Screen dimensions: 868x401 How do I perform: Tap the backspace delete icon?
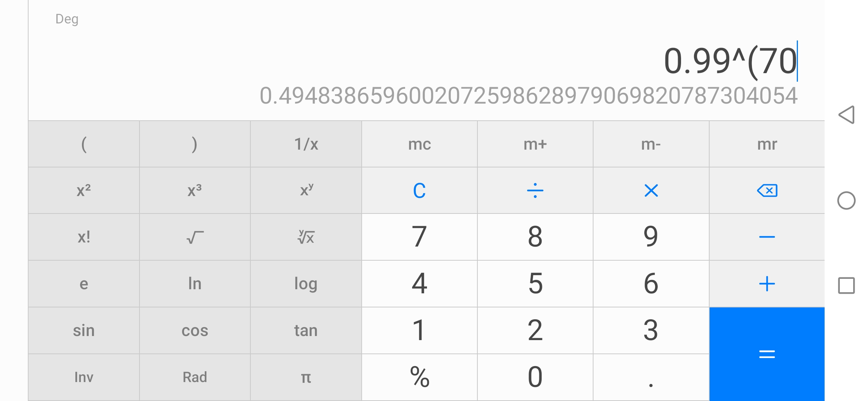coord(767,190)
